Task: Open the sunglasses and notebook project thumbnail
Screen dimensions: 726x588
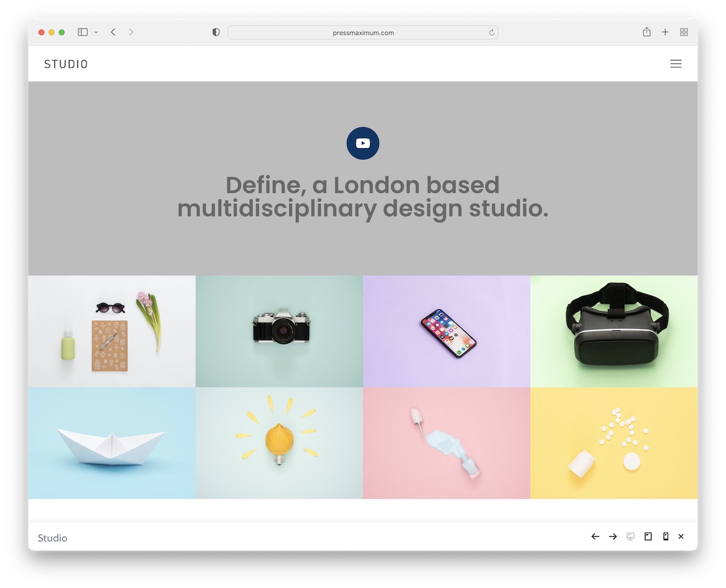Action: pyautogui.click(x=112, y=332)
